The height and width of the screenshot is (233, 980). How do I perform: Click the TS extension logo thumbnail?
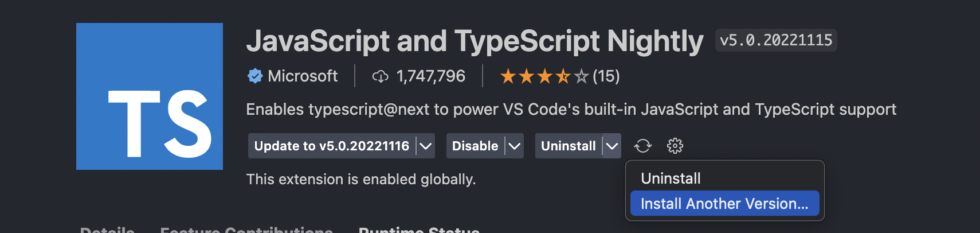click(150, 96)
